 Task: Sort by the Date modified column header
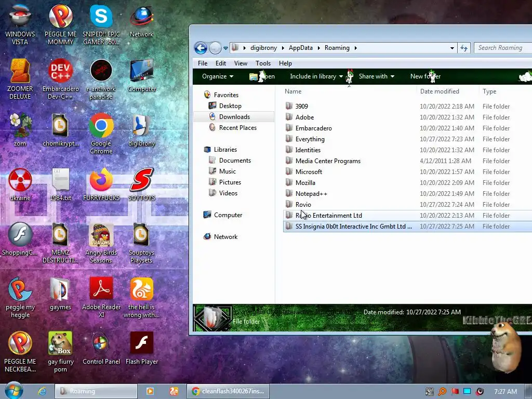tap(447, 91)
